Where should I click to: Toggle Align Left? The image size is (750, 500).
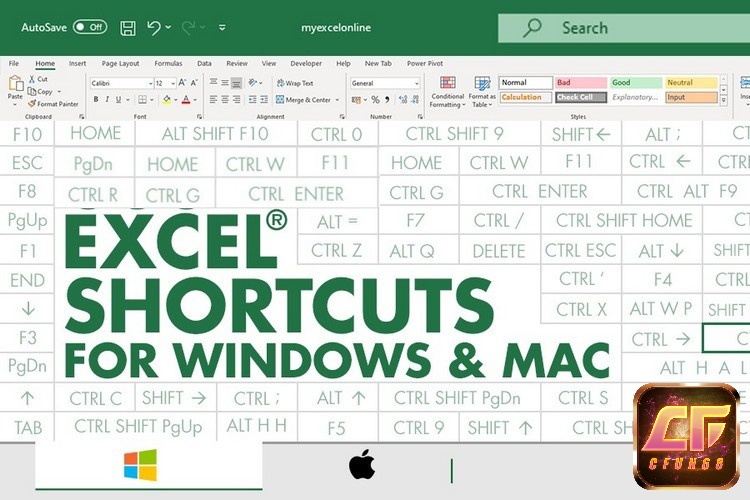[213, 100]
